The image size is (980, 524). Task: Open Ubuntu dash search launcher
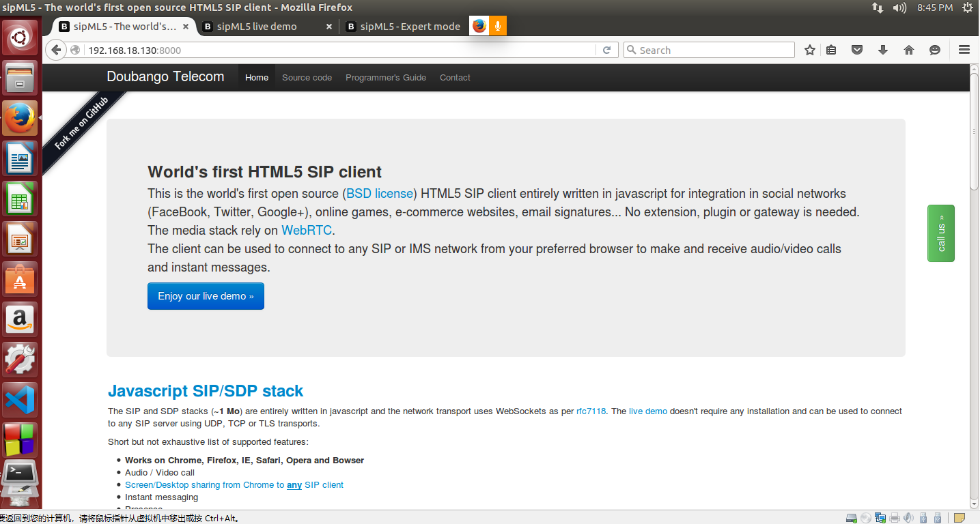click(x=20, y=38)
